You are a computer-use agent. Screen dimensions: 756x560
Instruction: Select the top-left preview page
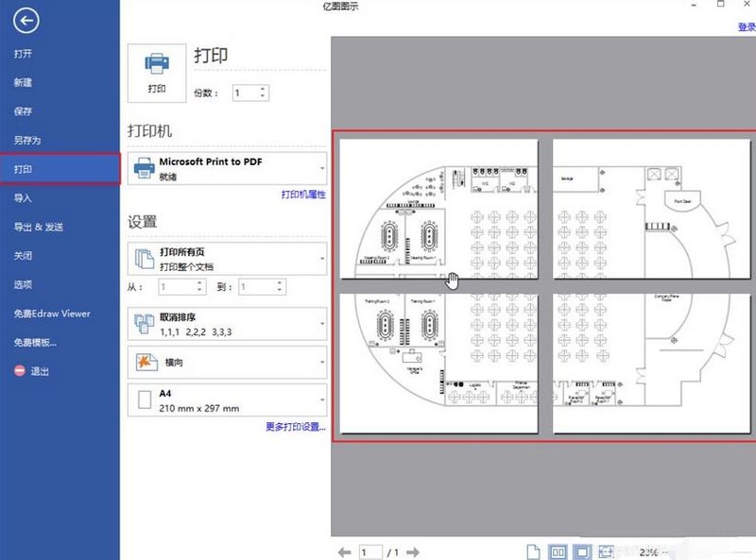[x=438, y=209]
